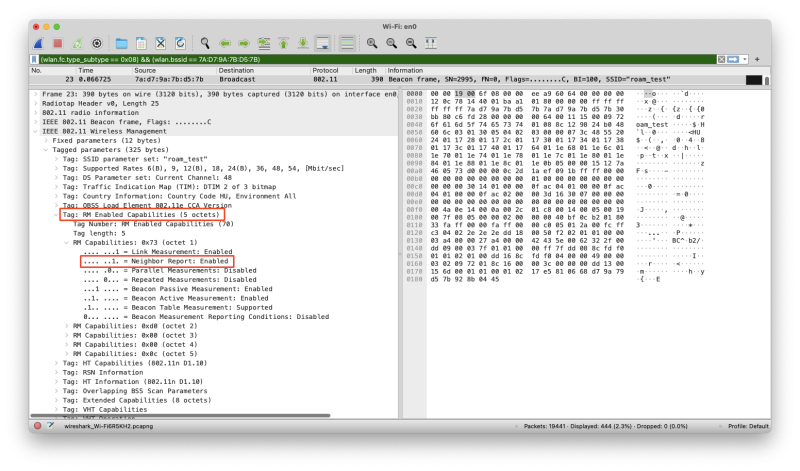Apply the display filter arrow
Screen dimensions: 800x471
(x=733, y=60)
